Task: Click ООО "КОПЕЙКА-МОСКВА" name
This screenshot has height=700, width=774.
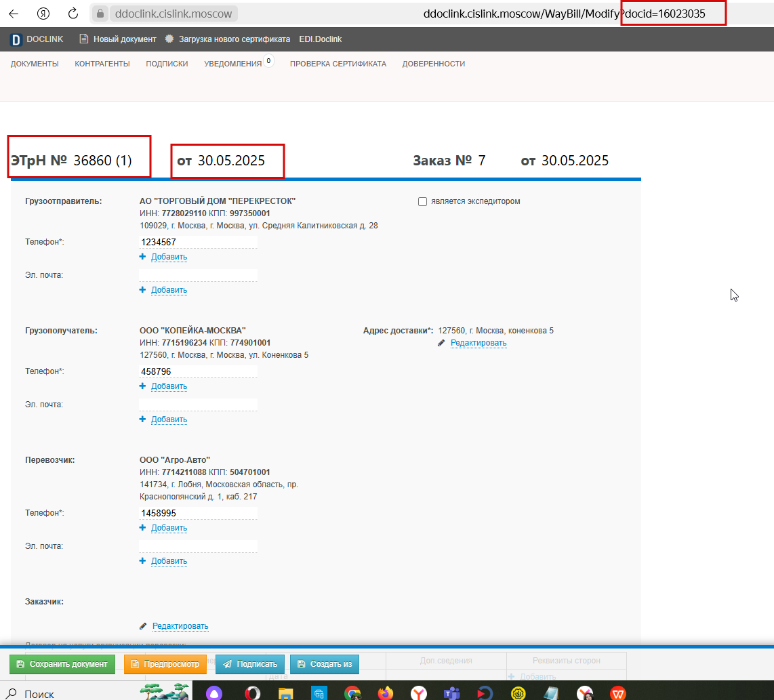Action: click(x=192, y=330)
